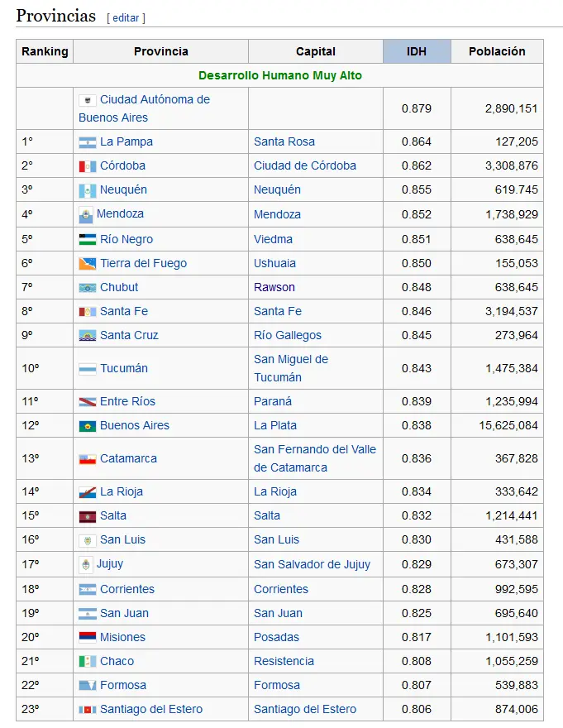This screenshot has width=563, height=728.
Task: Open the Tucumán province link
Action: point(124,368)
